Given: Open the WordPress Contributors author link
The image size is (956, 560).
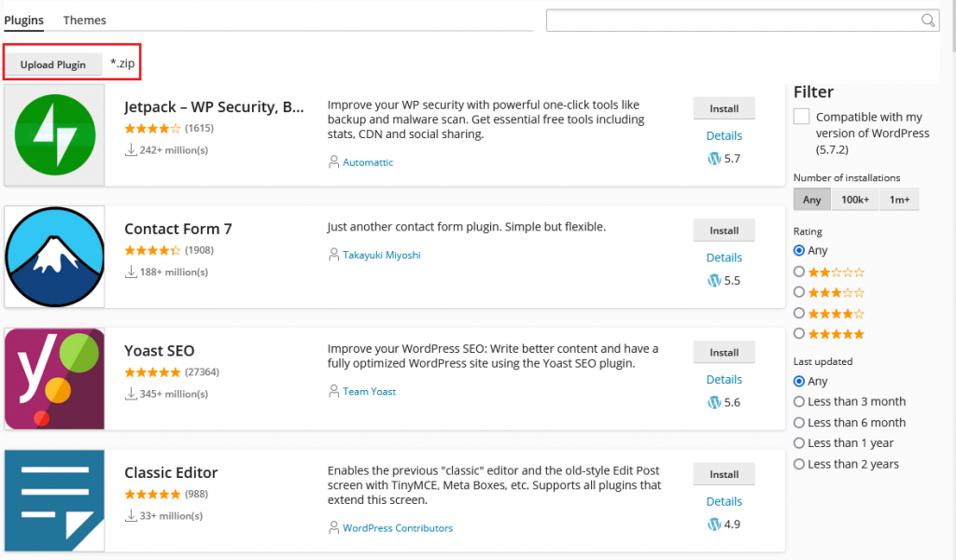Looking at the screenshot, I should point(398,527).
